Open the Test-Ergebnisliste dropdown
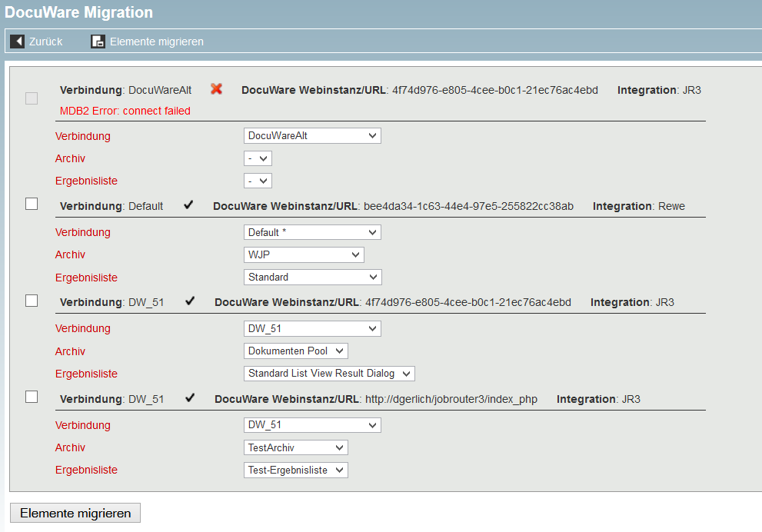This screenshot has height=532, width=762. click(295, 470)
